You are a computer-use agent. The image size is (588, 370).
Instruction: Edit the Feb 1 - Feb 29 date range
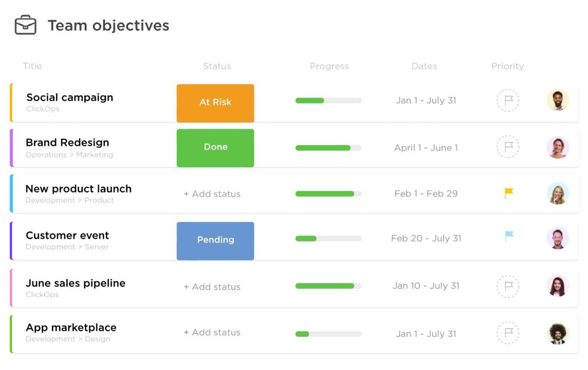426,194
